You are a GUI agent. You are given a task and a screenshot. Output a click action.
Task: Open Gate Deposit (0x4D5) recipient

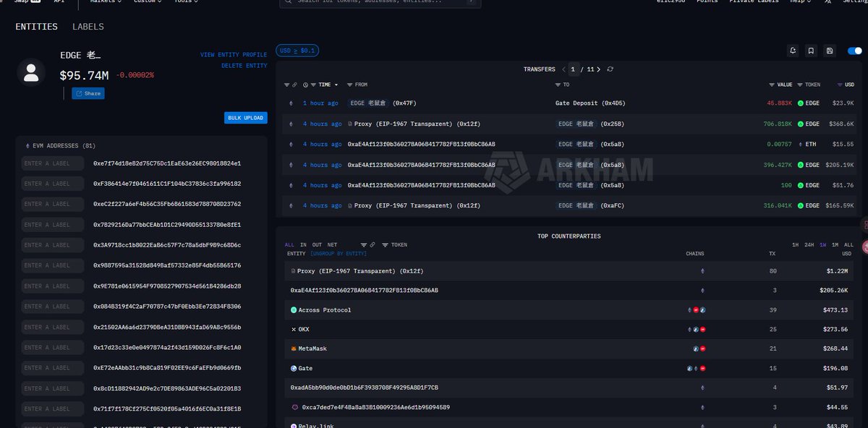tap(590, 103)
